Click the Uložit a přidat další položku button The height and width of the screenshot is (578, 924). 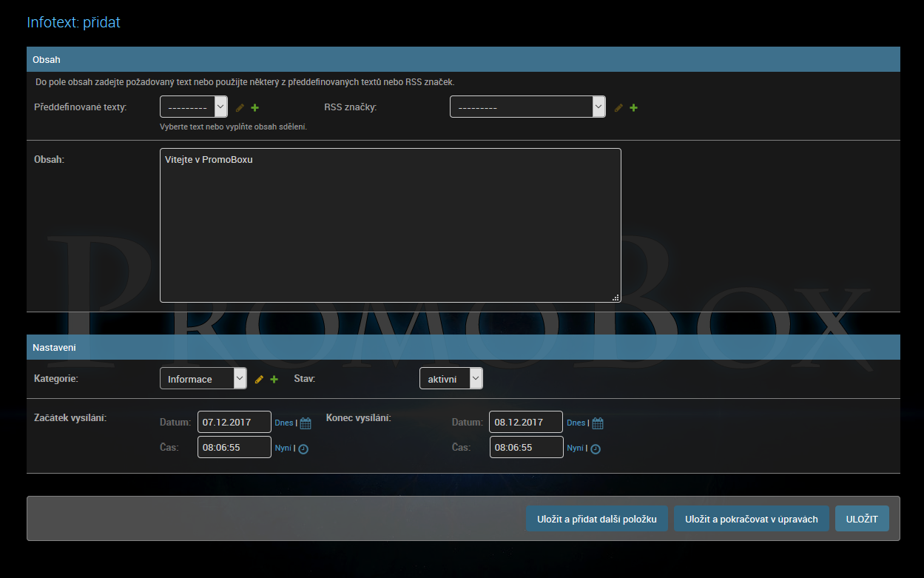coord(597,519)
